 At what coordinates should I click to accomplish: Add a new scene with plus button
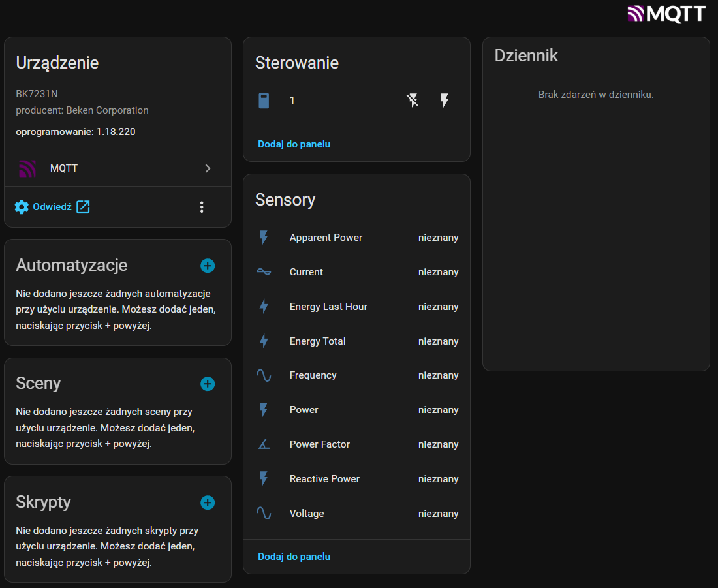(x=208, y=384)
